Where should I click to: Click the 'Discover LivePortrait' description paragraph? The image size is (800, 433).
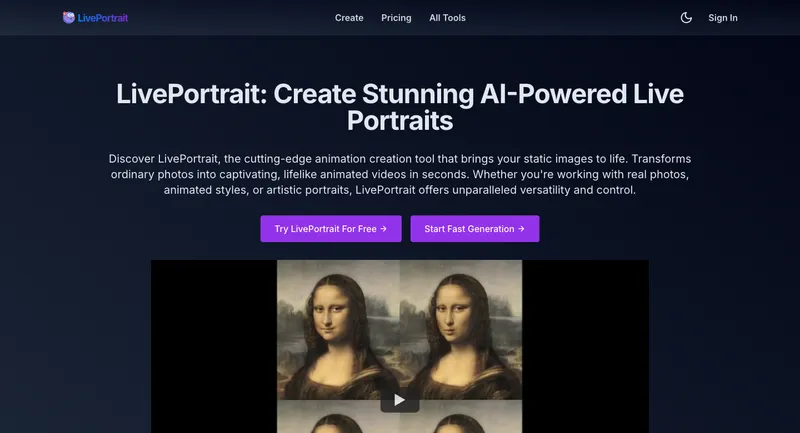tap(400, 174)
